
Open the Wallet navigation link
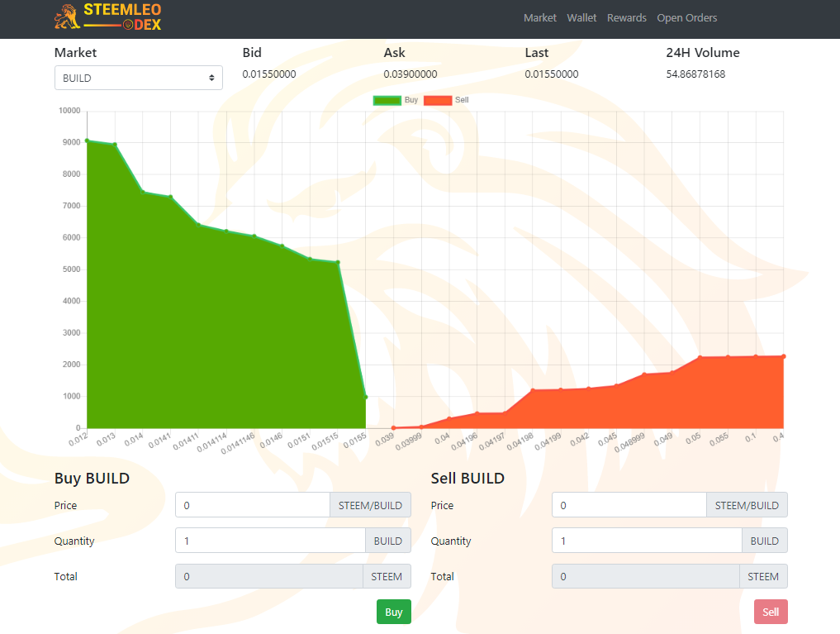click(x=581, y=17)
